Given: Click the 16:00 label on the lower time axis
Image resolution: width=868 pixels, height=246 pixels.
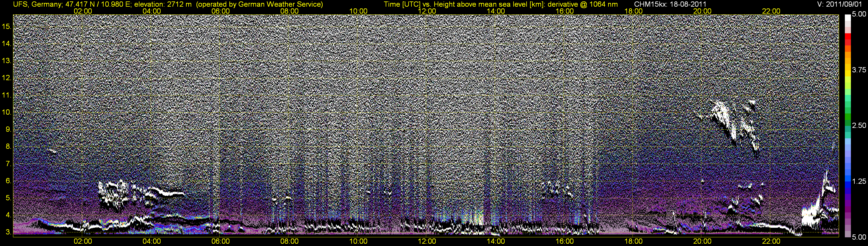Looking at the screenshot, I should pyautogui.click(x=565, y=241).
